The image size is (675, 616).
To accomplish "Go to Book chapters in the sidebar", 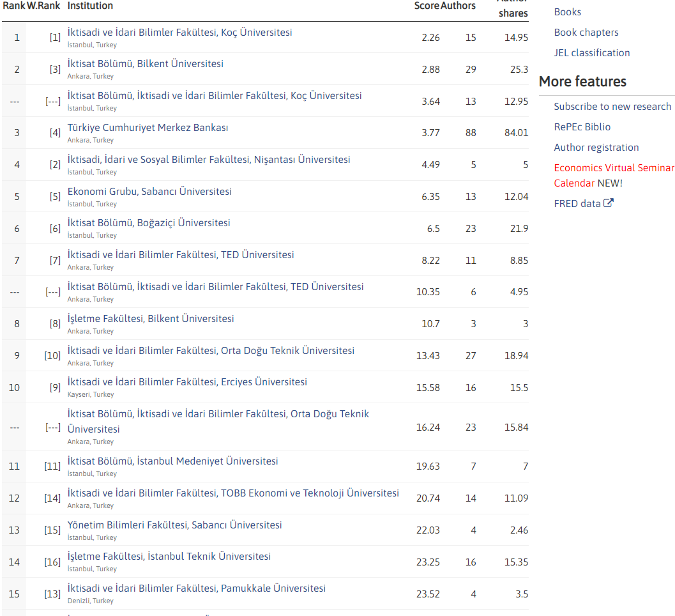I will pyautogui.click(x=586, y=33).
